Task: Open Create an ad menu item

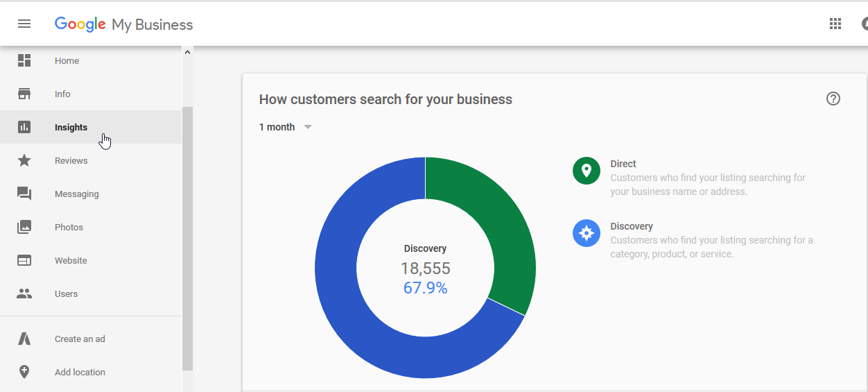Action: click(80, 339)
